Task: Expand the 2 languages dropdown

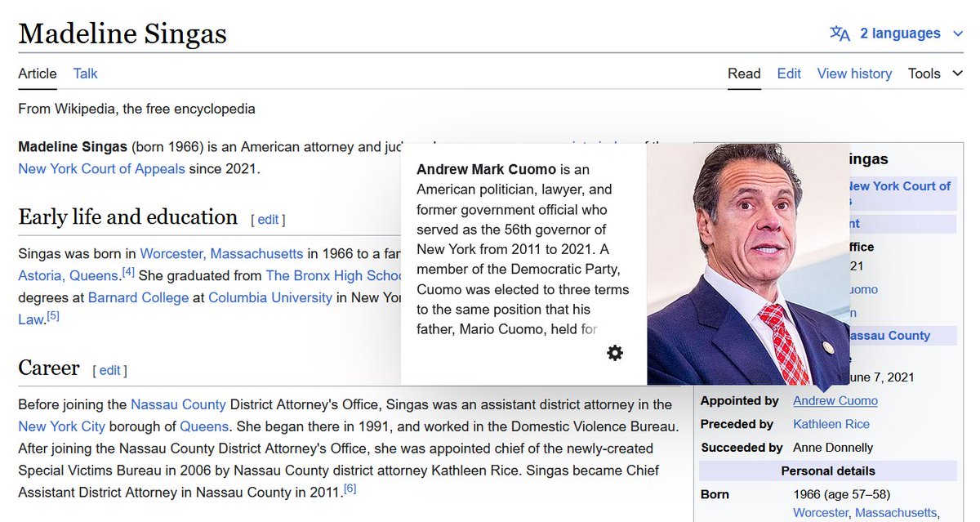Action: coord(911,33)
